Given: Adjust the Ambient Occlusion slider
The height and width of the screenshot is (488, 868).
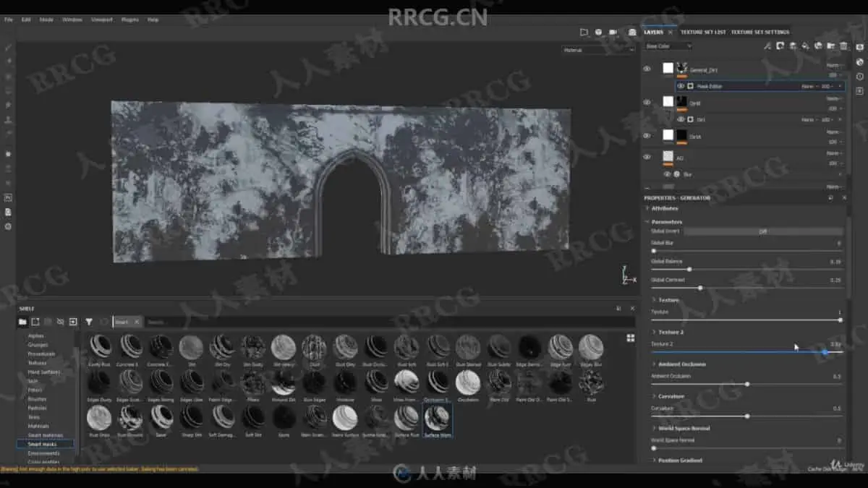Looking at the screenshot, I should [x=746, y=384].
